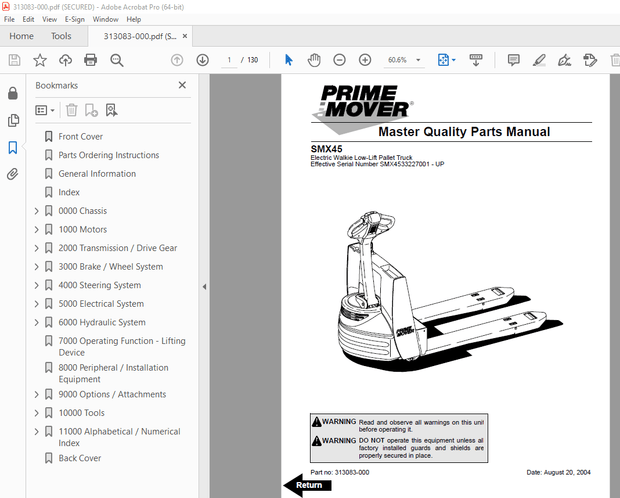Delete selected bookmark trash icon

click(x=72, y=110)
